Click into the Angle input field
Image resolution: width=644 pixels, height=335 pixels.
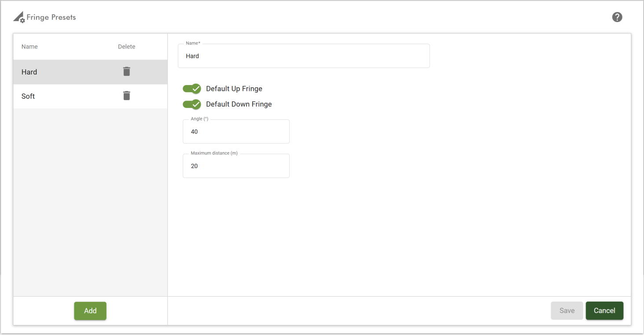(236, 132)
